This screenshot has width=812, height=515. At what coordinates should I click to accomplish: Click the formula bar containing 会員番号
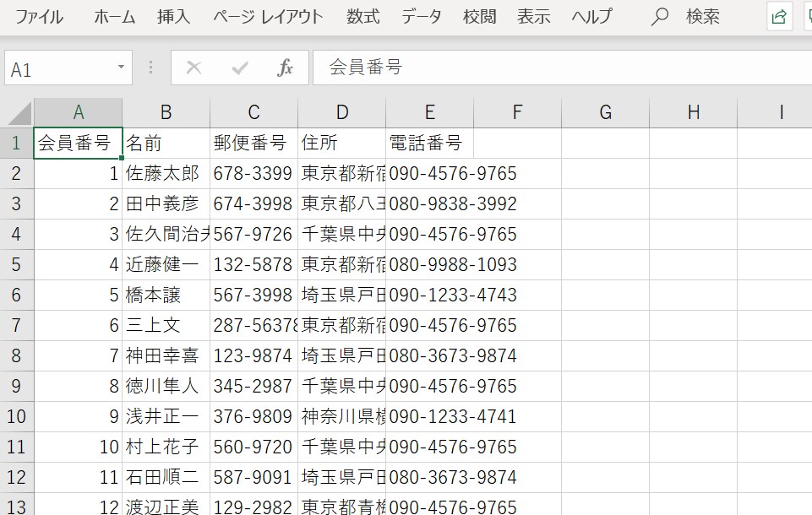point(562,68)
